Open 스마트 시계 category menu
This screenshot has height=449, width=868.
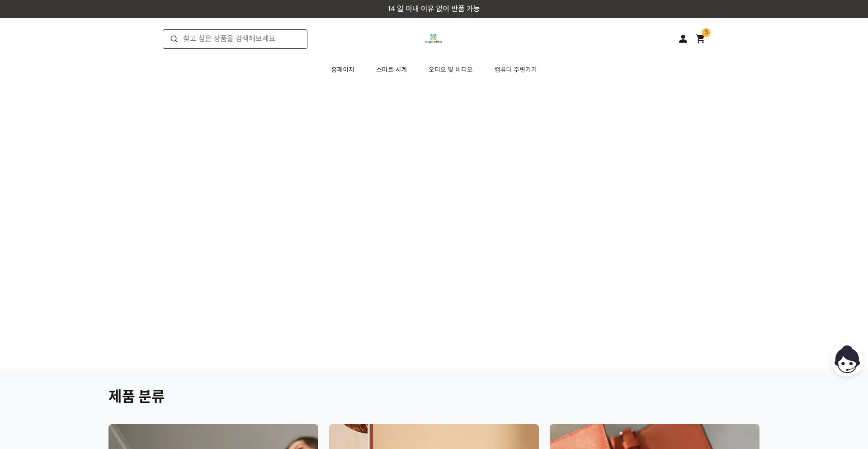(x=392, y=69)
